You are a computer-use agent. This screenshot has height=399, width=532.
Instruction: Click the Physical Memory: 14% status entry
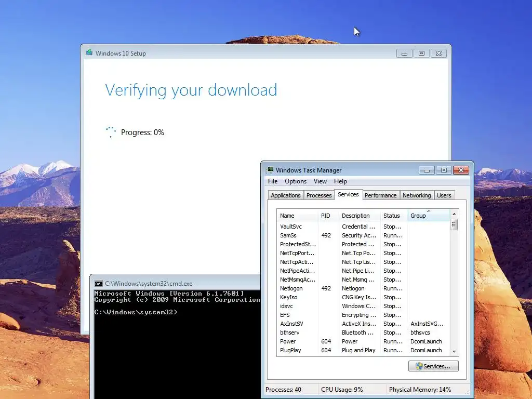[420, 390]
